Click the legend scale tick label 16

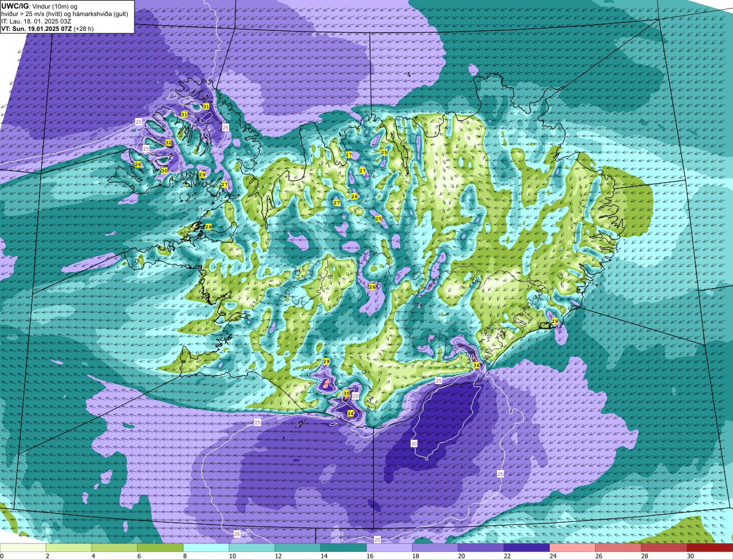pos(369,556)
